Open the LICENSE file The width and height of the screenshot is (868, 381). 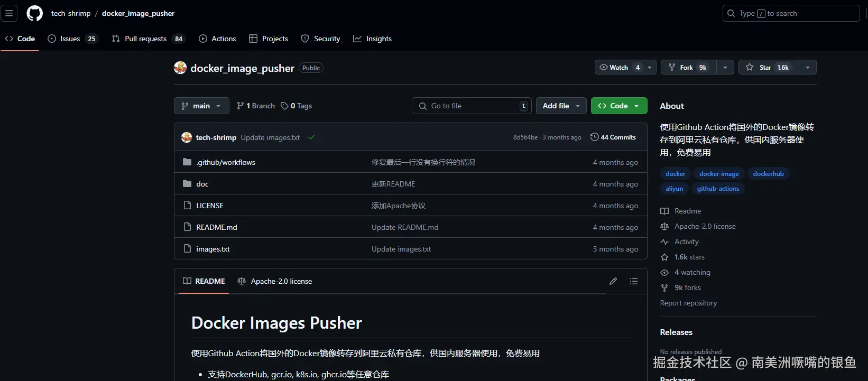210,206
